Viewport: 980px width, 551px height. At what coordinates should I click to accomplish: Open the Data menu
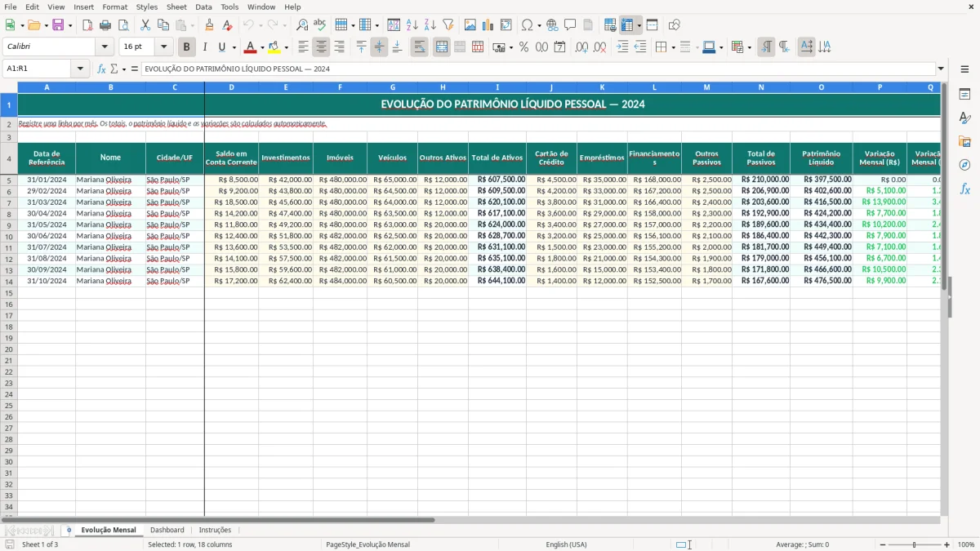tap(203, 7)
